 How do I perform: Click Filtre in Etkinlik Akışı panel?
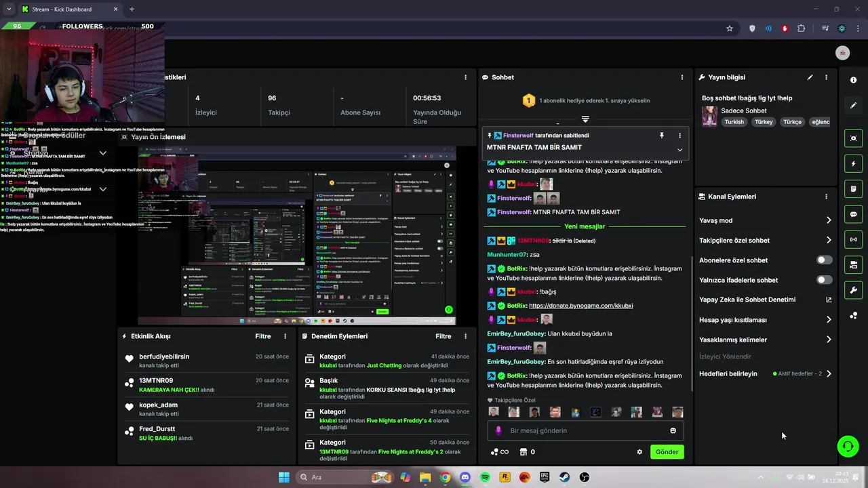263,336
